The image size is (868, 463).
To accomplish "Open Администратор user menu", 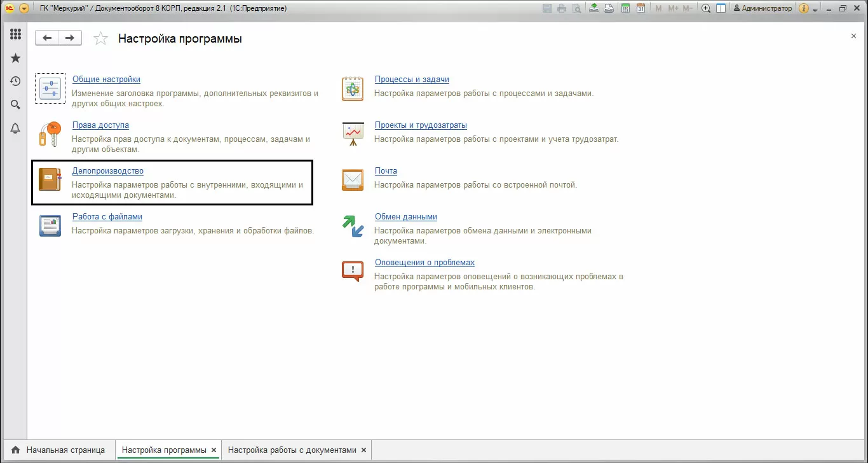I will [x=763, y=8].
